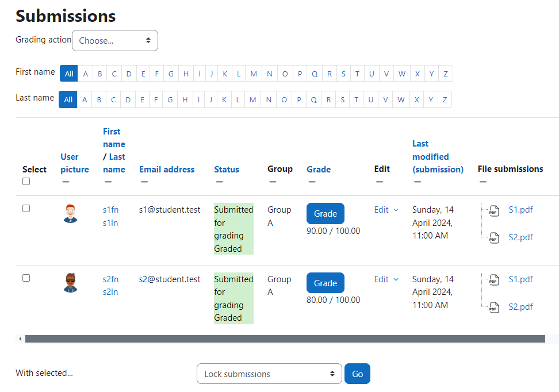The image size is (559, 392).
Task: Click the Go button
Action: (x=357, y=374)
